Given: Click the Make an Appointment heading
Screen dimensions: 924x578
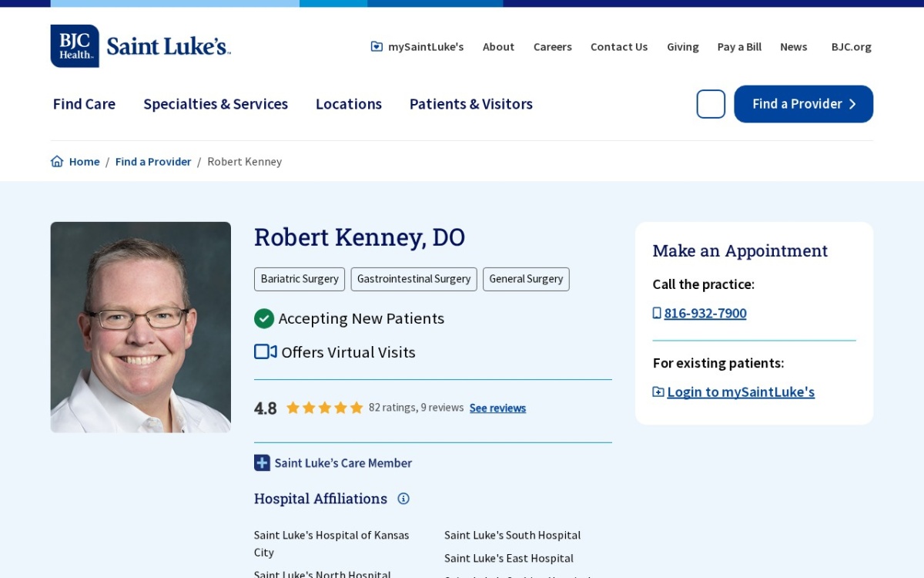Looking at the screenshot, I should tap(740, 250).
